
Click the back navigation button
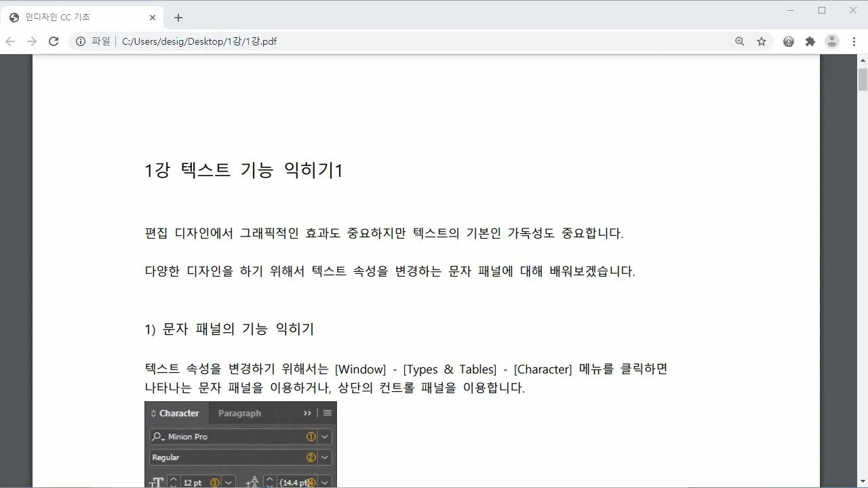pyautogui.click(x=10, y=41)
